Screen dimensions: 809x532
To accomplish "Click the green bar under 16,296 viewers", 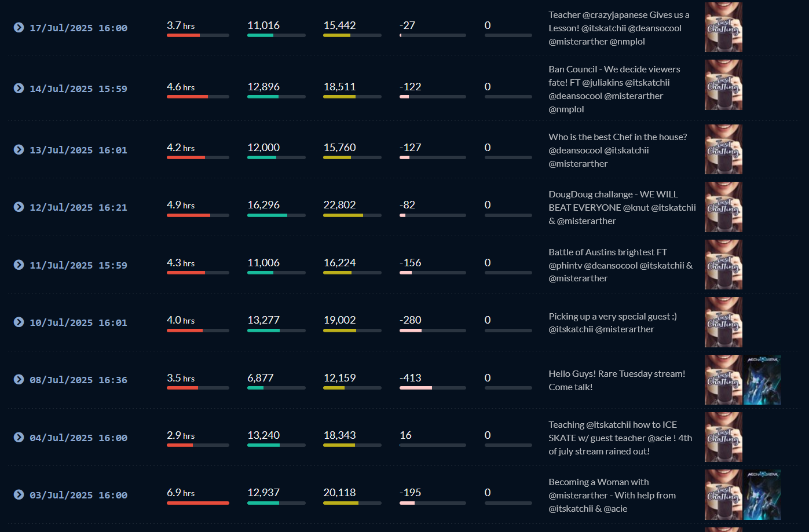I will (267, 215).
